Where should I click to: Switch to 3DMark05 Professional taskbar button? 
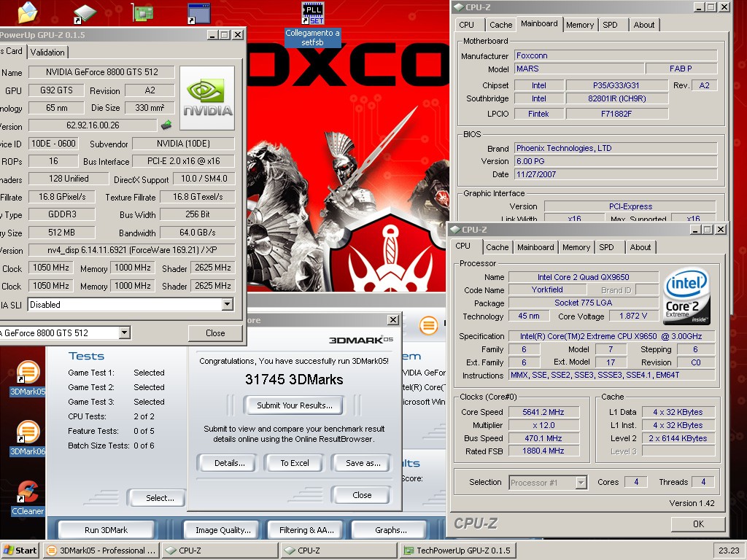pos(101,551)
